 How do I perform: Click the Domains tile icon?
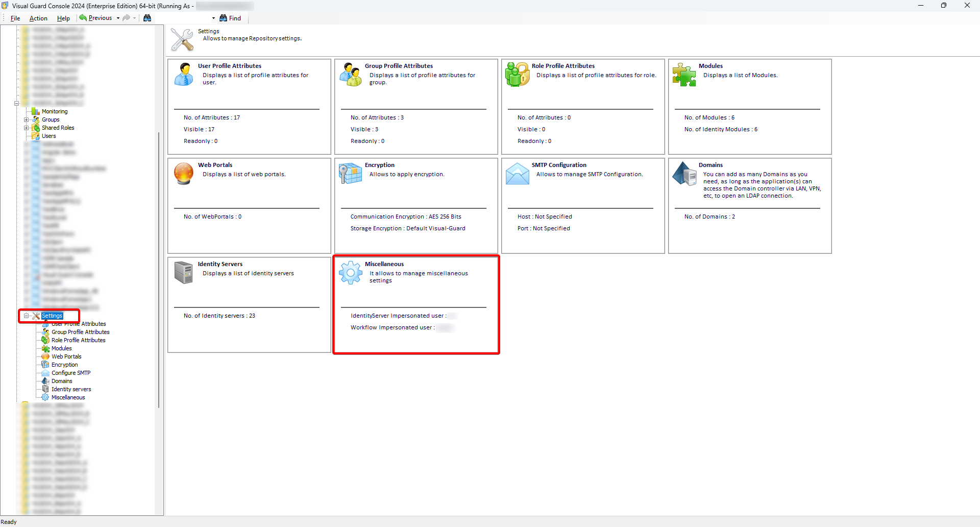[684, 174]
